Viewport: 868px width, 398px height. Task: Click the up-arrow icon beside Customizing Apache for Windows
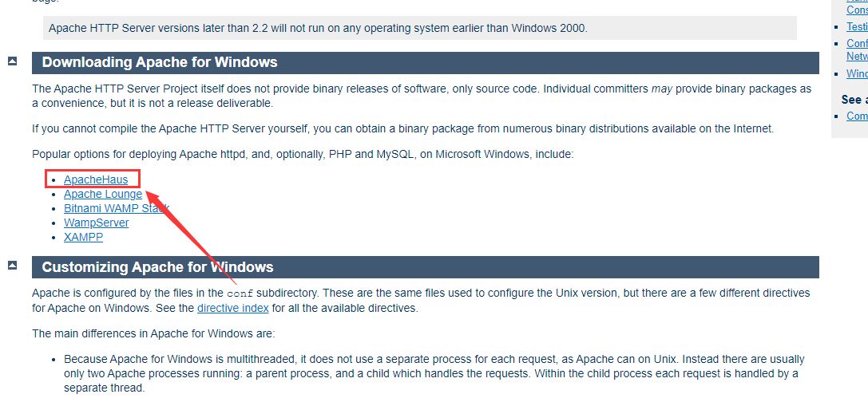pyautogui.click(x=12, y=266)
